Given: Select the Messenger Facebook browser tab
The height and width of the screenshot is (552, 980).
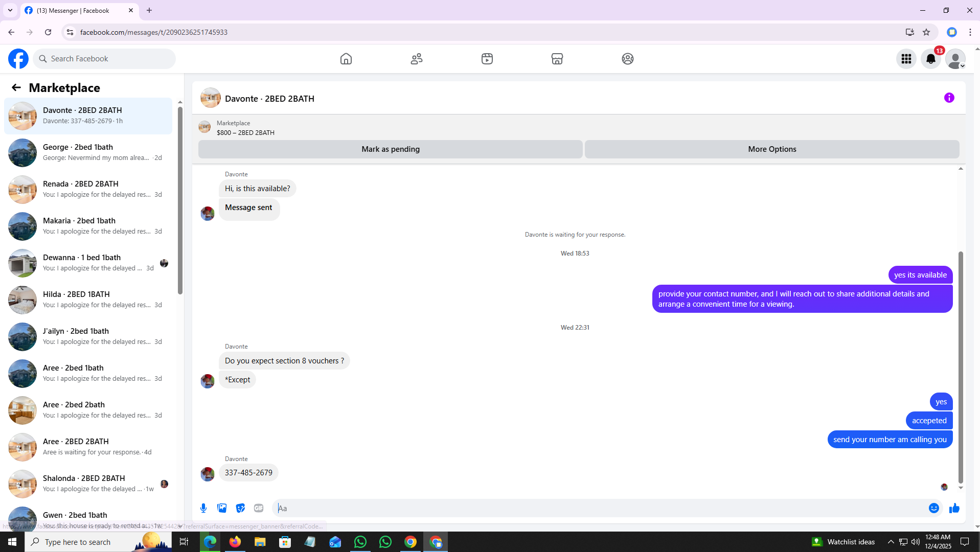Looking at the screenshot, I should (x=79, y=10).
